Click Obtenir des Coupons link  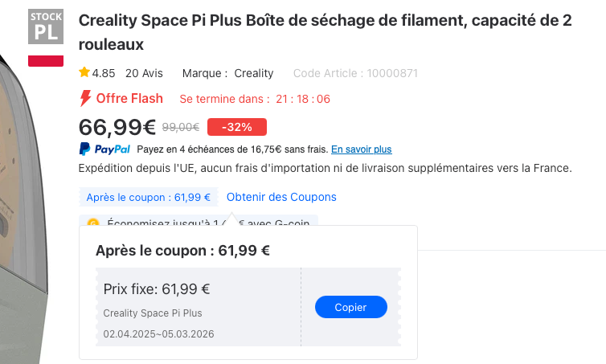click(281, 197)
